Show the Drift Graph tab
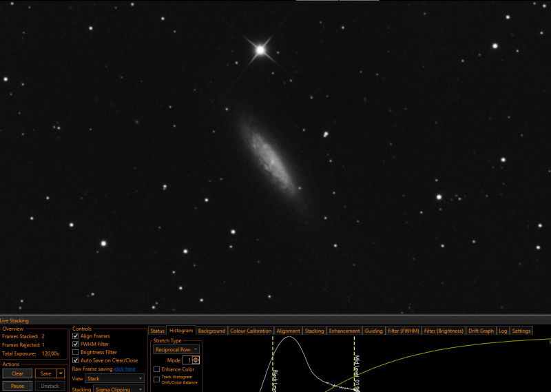 click(x=481, y=331)
